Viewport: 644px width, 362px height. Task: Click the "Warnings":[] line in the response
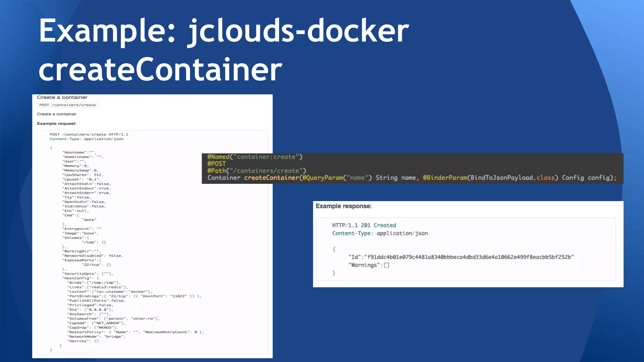[369, 265]
